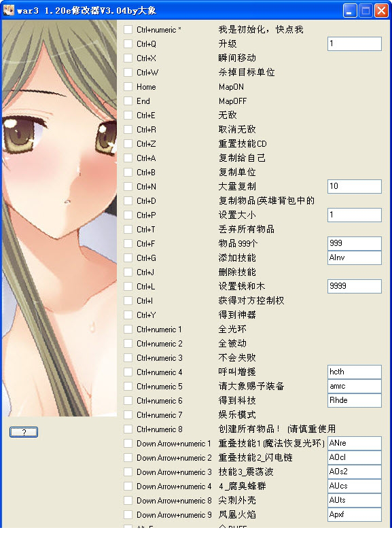
Task: Focus the mass copy count field showing 10
Action: [355, 186]
